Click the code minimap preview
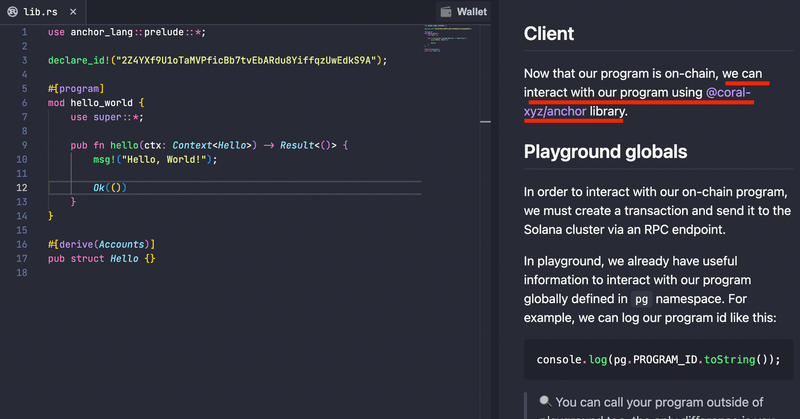800x419 pixels. tap(447, 38)
